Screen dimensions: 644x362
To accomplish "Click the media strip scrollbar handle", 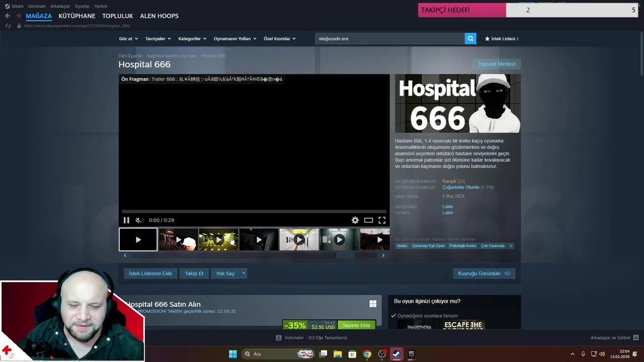I will click(345, 255).
